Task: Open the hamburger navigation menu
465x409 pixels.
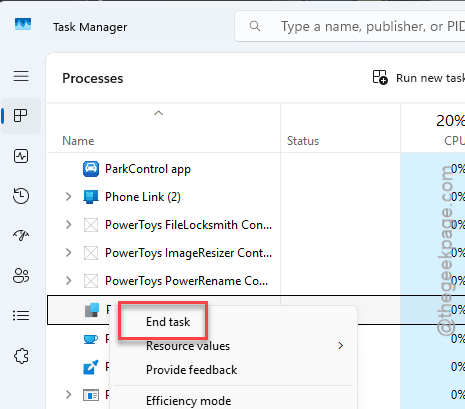Action: coord(21,76)
